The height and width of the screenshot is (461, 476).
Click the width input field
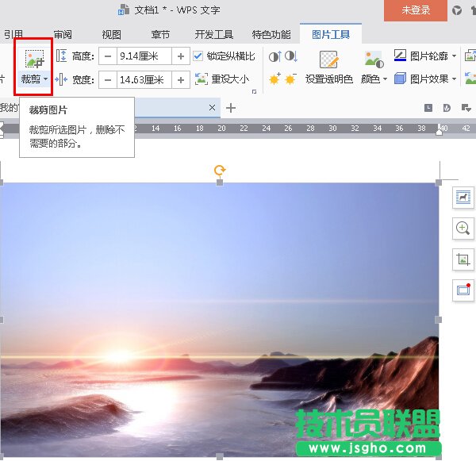(x=144, y=79)
